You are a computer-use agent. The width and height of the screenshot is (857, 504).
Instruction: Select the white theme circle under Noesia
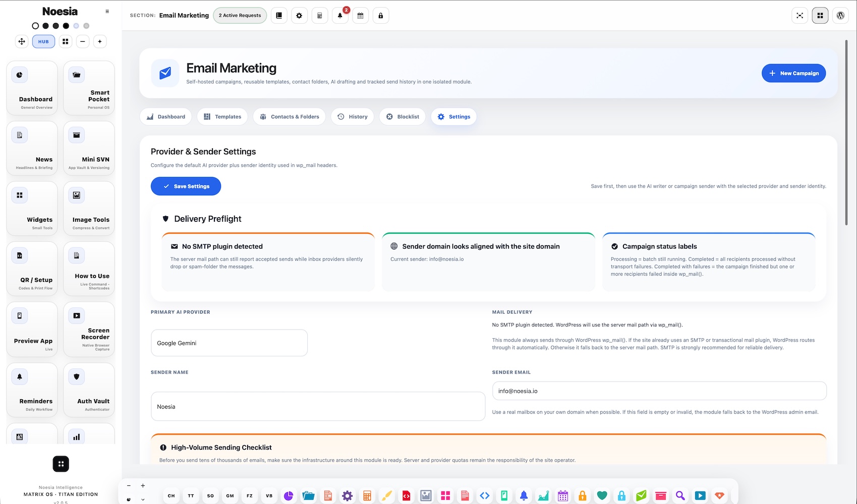35,26
